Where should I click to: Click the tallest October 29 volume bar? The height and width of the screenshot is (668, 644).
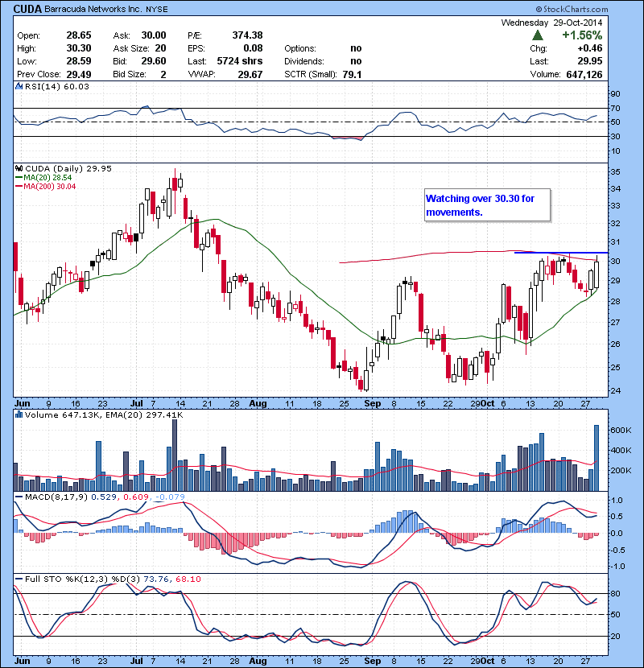coord(597,458)
